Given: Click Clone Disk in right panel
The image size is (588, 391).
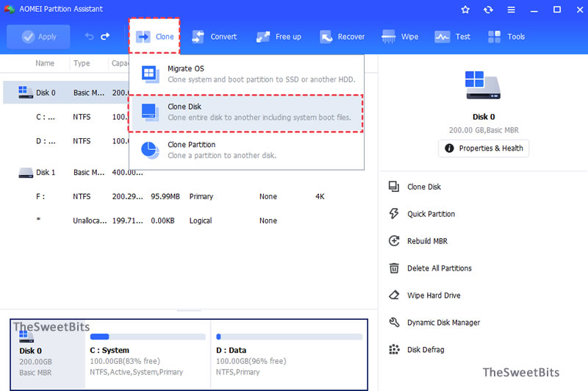Looking at the screenshot, I should pos(424,187).
